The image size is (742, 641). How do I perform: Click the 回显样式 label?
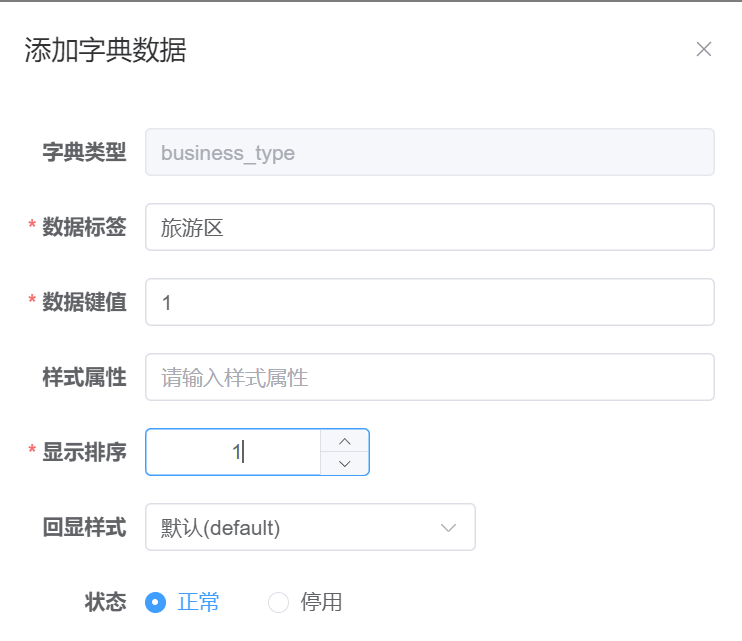pos(84,528)
